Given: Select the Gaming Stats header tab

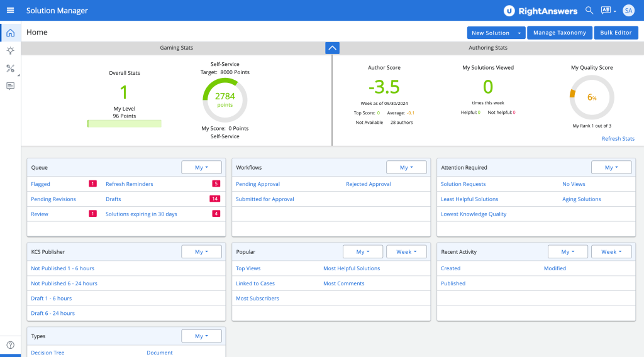Looking at the screenshot, I should click(x=176, y=48).
